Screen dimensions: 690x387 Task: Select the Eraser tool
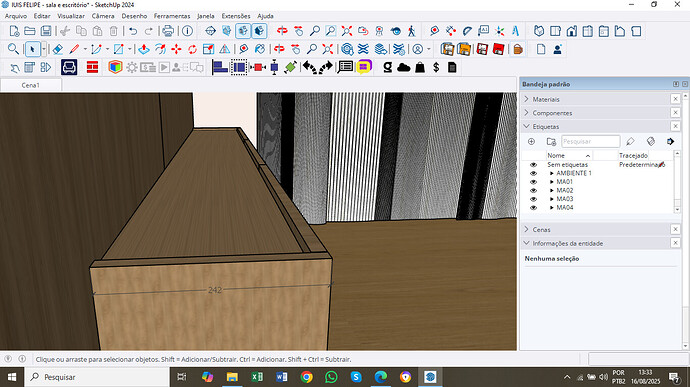(x=58, y=49)
